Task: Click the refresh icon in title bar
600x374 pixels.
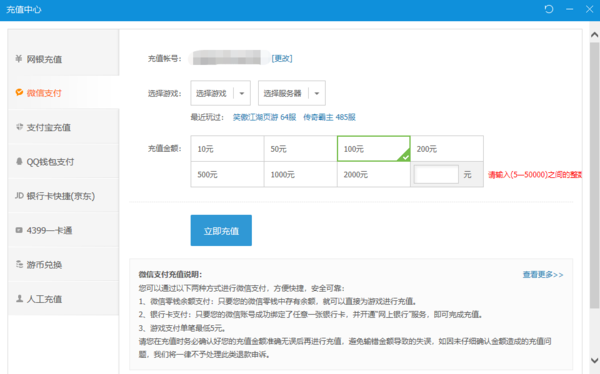Action: (x=549, y=9)
